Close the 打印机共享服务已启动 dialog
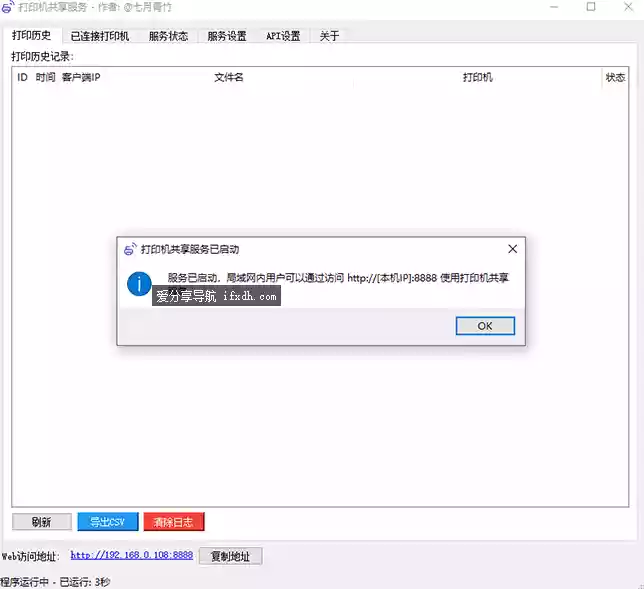The width and height of the screenshot is (644, 589). pyautogui.click(x=512, y=249)
